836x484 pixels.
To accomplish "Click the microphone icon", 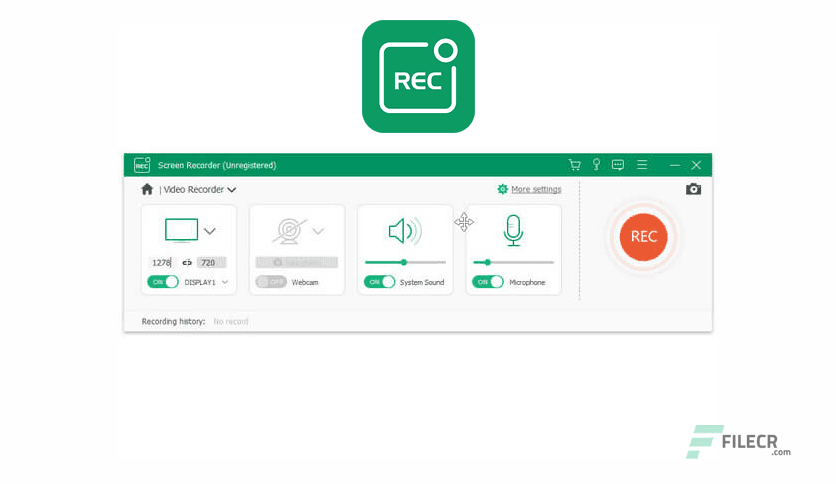I will [x=513, y=231].
